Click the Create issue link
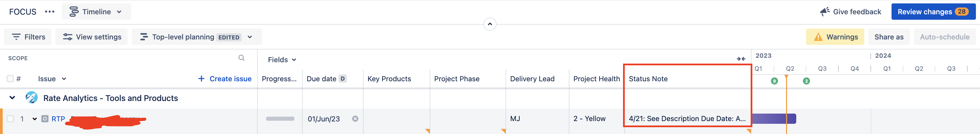This screenshot has width=980, height=134. point(225,79)
